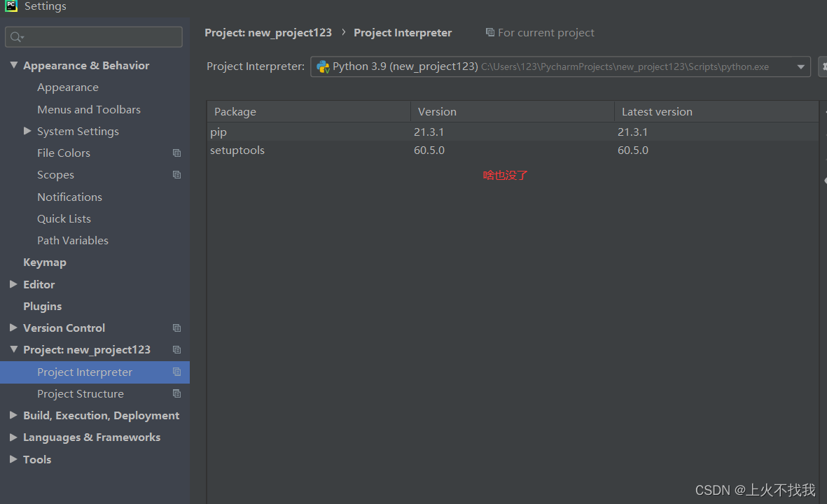Focus the settings search field
This screenshot has height=504, width=827.
[94, 37]
